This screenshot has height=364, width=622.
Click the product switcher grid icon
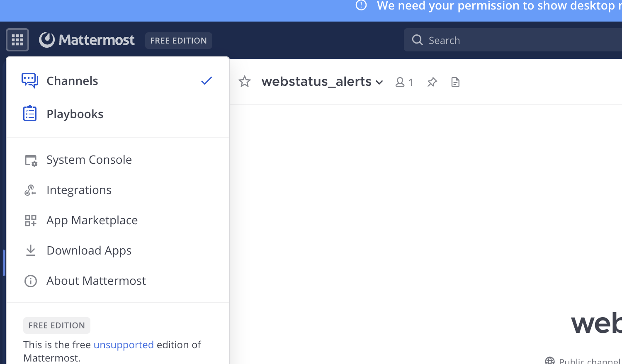[17, 40]
